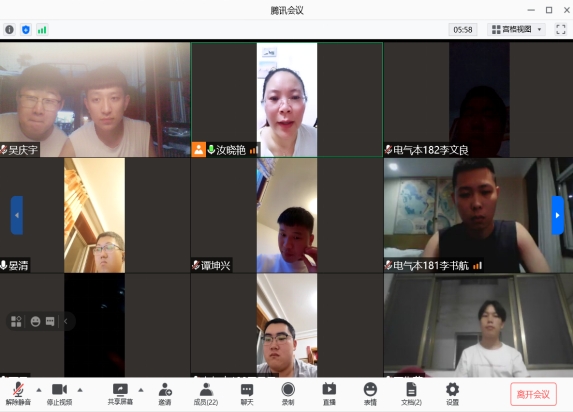Click the red 离开会议 button
573x412 pixels.
(533, 394)
